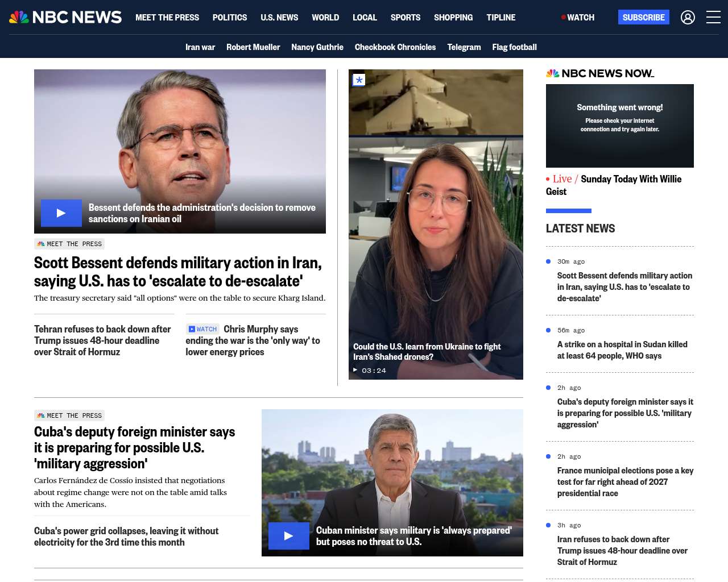Click the star badge on drone video

pyautogui.click(x=359, y=80)
